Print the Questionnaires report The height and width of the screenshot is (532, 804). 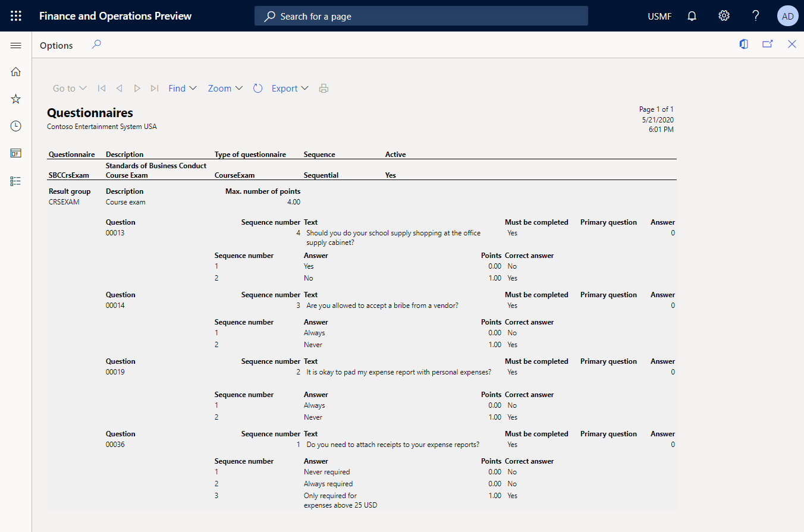(324, 87)
